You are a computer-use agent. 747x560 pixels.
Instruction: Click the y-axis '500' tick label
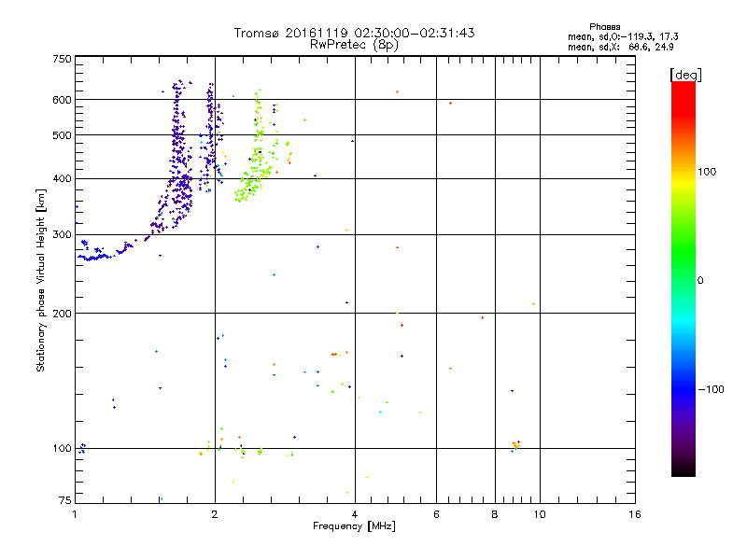click(62, 135)
